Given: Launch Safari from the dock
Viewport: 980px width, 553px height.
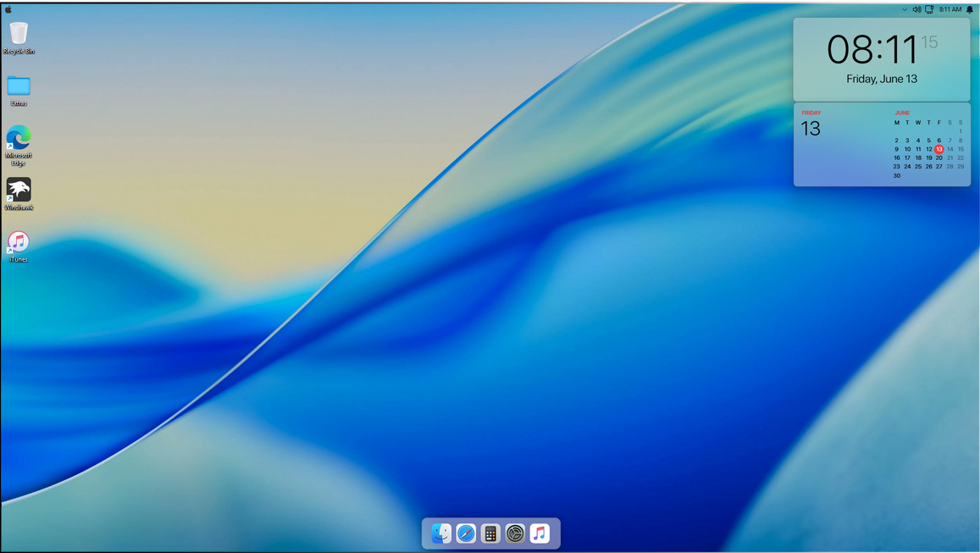Looking at the screenshot, I should (x=466, y=534).
